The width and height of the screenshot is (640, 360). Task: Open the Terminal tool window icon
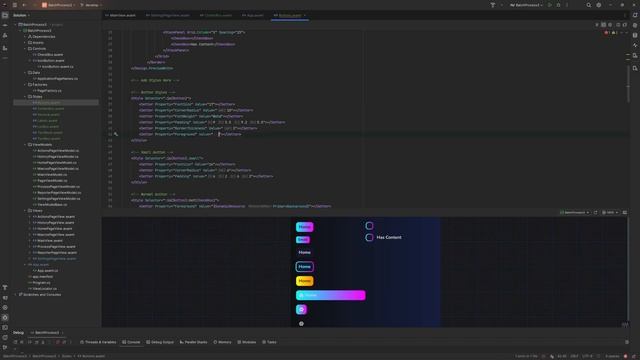tap(5, 327)
